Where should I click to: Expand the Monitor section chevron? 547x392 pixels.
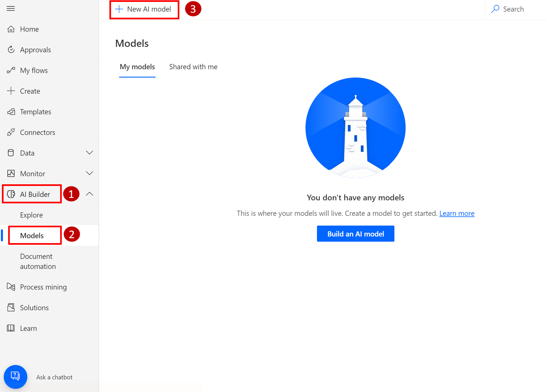pyautogui.click(x=90, y=173)
